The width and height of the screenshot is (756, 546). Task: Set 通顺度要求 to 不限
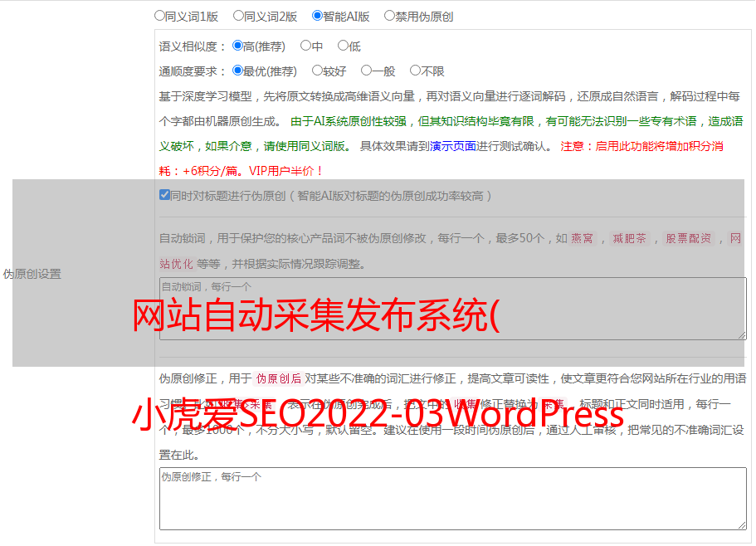415,71
